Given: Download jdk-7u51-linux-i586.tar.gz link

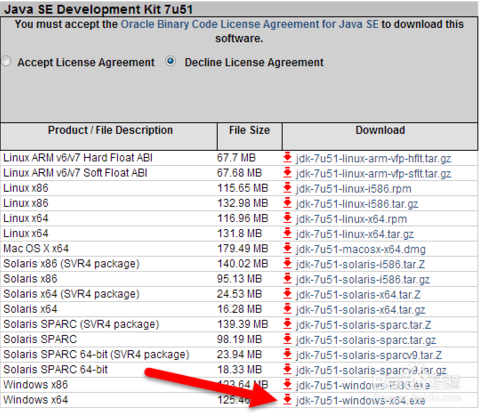Looking at the screenshot, I should (357, 204).
